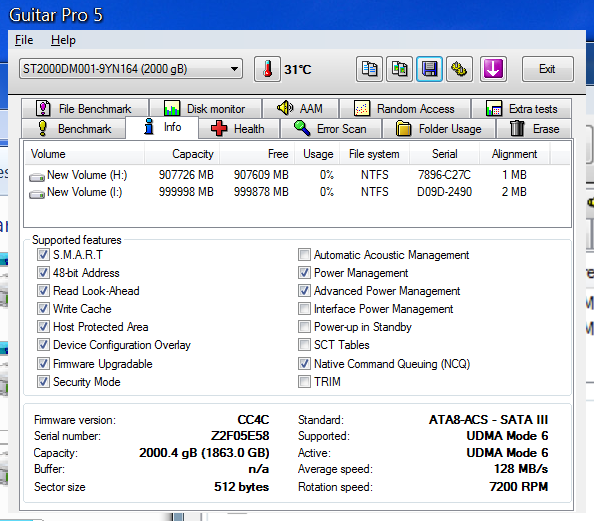Viewport: 594px width, 521px height.
Task: Toggle the TRIM checkbox
Action: pos(304,381)
